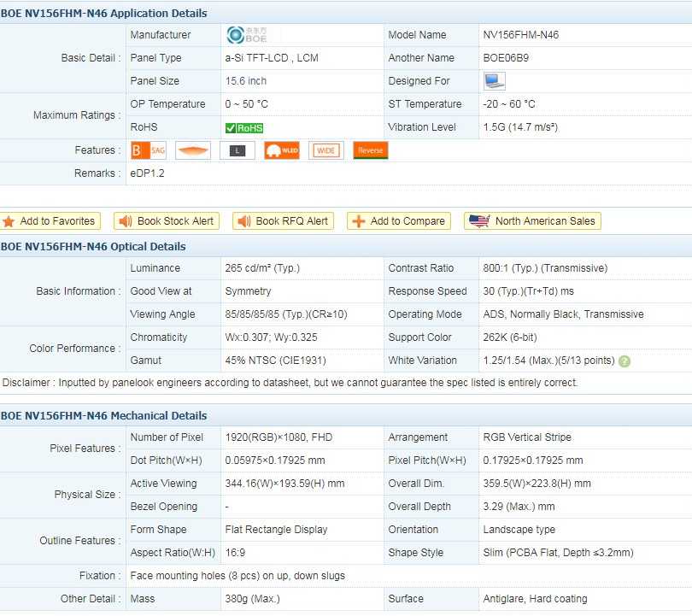Viewport: 692px width, 616px height.
Task: Click the Basic Information row label
Action: click(x=79, y=291)
